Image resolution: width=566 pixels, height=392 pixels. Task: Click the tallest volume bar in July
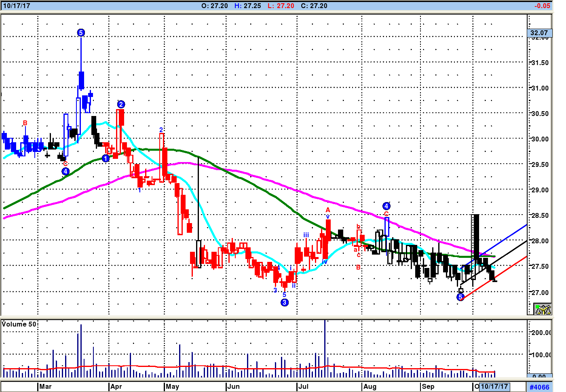325,348
